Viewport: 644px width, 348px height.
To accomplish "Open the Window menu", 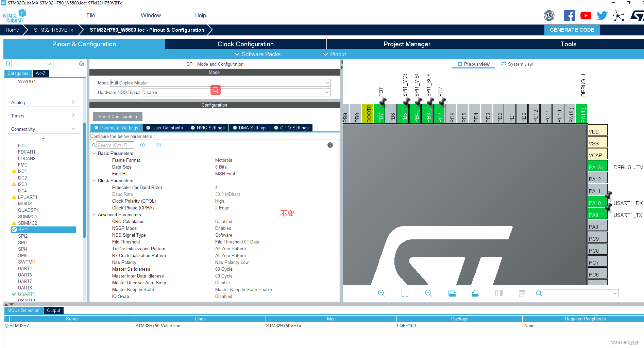I will pos(151,15).
